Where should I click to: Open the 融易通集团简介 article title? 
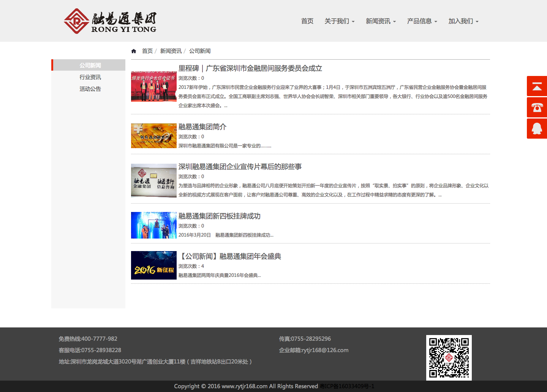202,127
